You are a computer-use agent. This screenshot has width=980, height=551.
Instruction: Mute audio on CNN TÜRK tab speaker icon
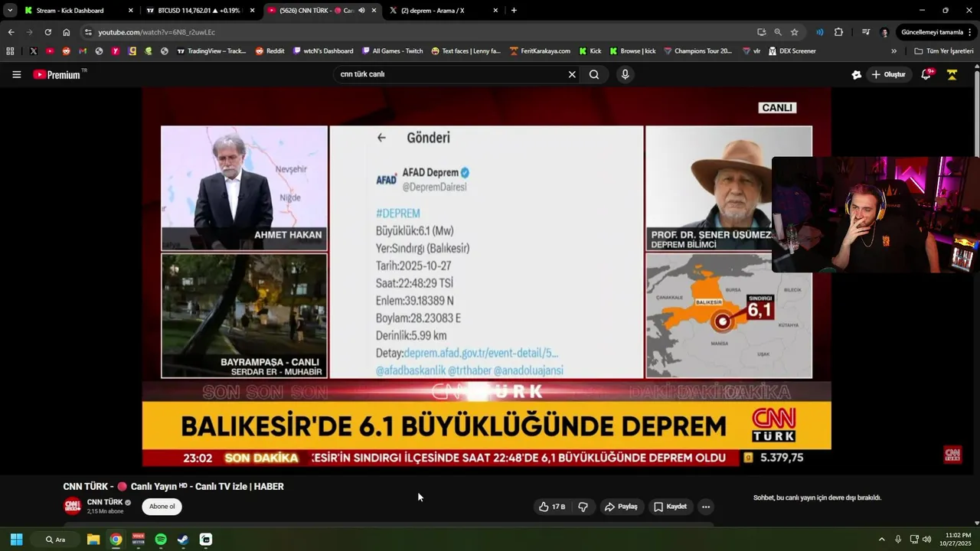click(361, 11)
